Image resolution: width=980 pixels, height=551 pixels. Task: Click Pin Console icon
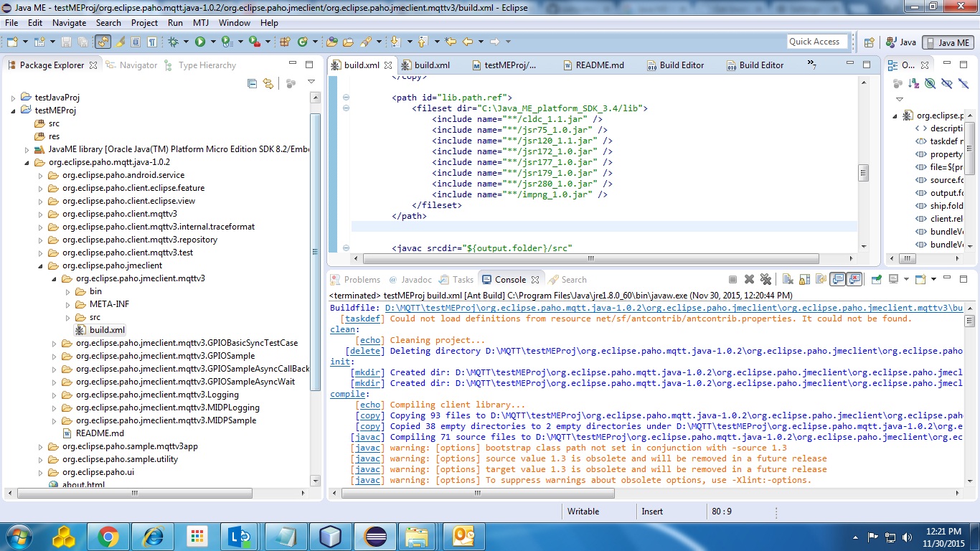click(x=877, y=279)
